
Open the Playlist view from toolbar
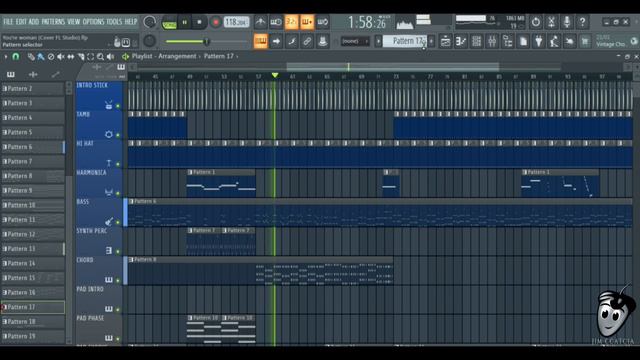(445, 41)
